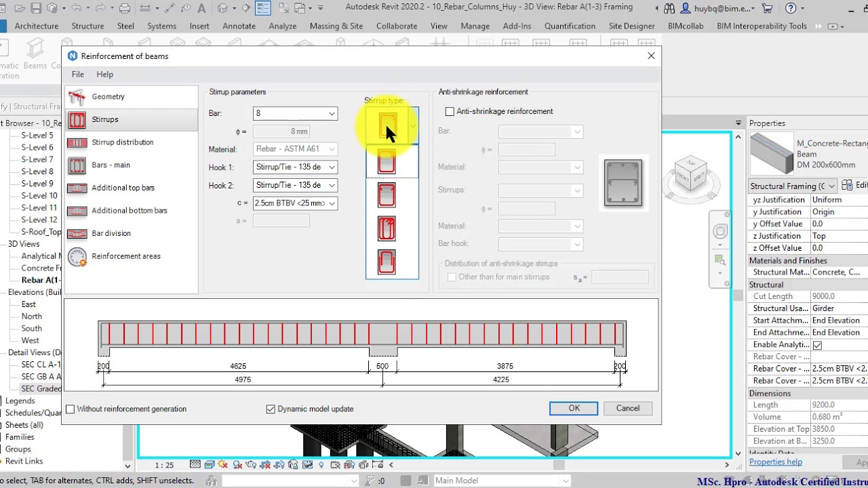Screen dimensions: 868x488
Task: Open the Stirrups section
Action: [x=132, y=119]
